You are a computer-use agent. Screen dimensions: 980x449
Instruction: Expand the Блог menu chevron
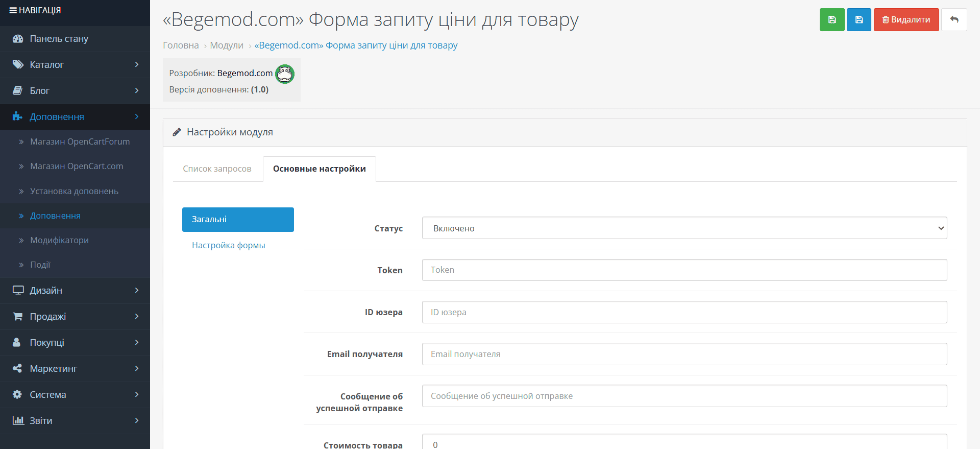137,91
